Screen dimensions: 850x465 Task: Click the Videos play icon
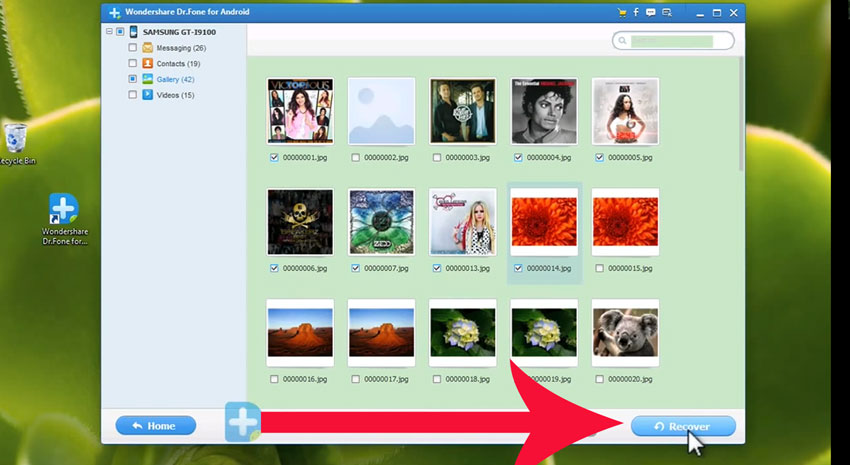(x=147, y=95)
